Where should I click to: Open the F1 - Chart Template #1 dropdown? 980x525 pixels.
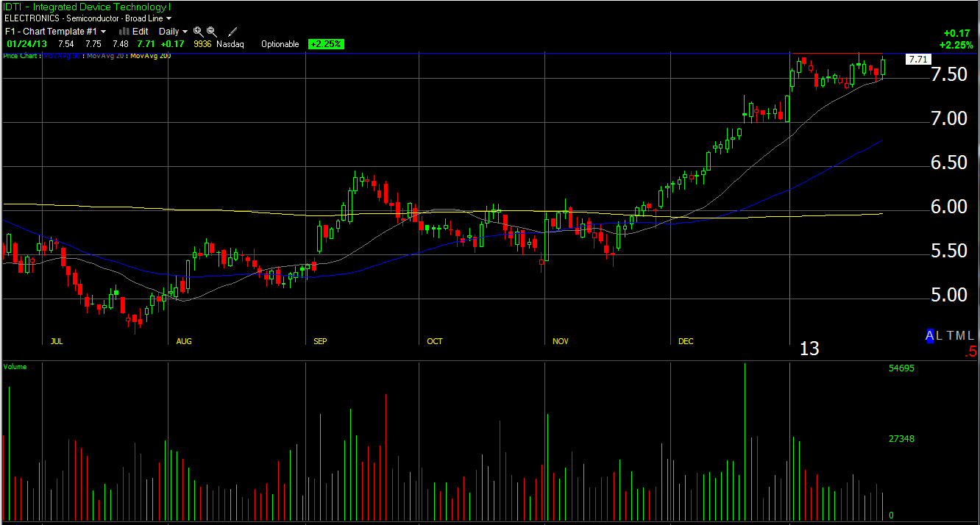click(x=55, y=32)
